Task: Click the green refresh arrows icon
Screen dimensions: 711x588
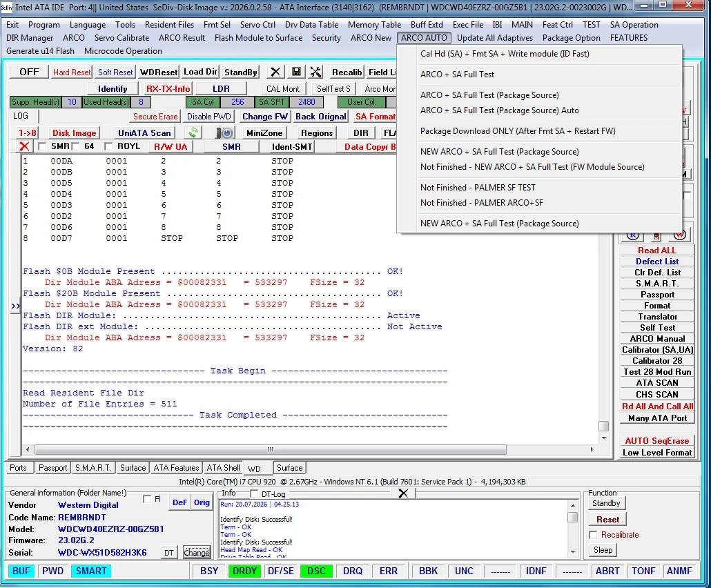Action: pyautogui.click(x=193, y=133)
